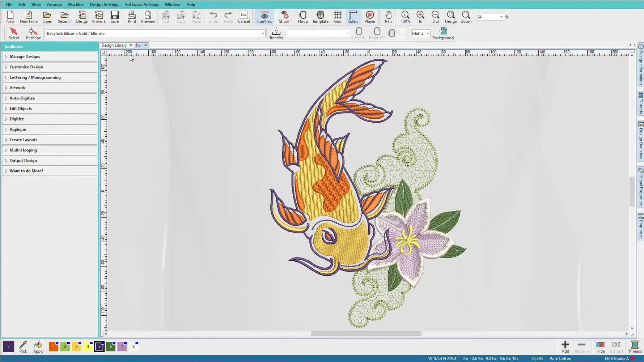This screenshot has width=644, height=362.
Task: Save the design with the Save icon
Action: coord(115,17)
